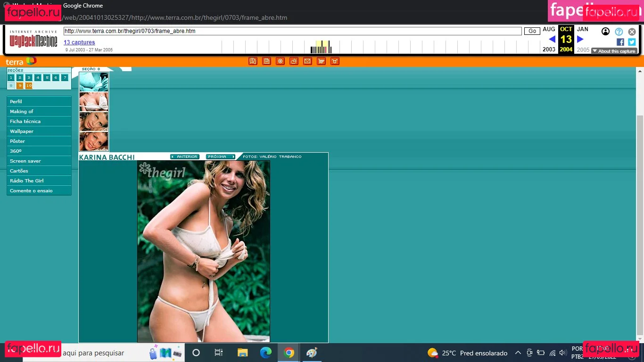Open File Explorer from the taskbar
Screen dimensions: 644x362
242,353
